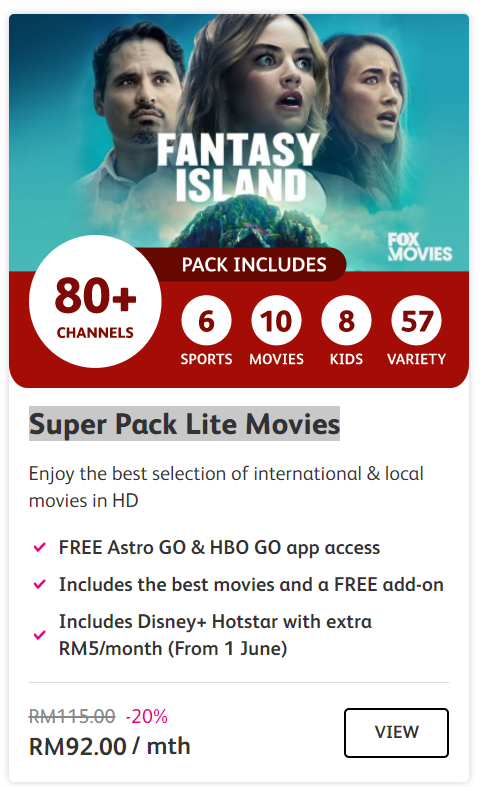Click the Pack Includes banner label
Image resolution: width=482 pixels, height=787 pixels.
pos(254,265)
